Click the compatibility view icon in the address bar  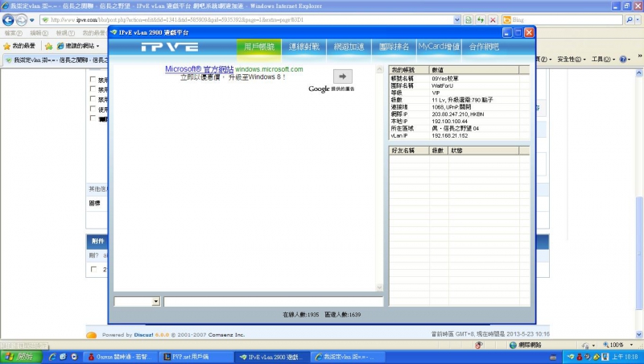point(469,19)
